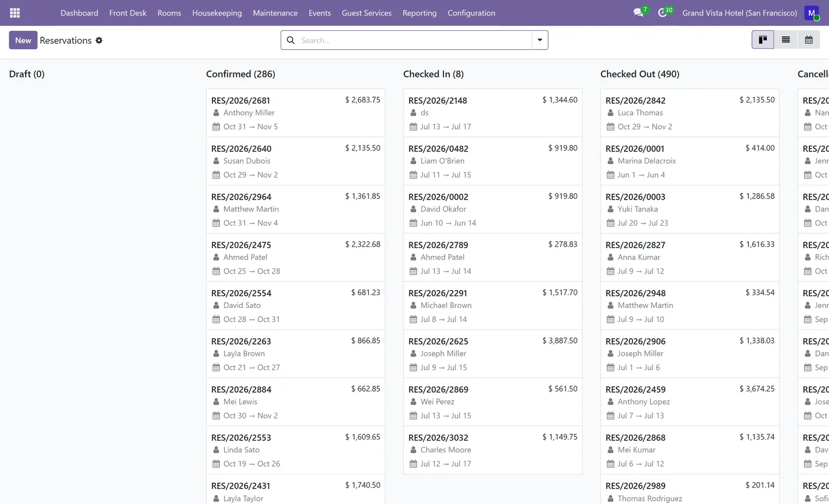Expand the search options dropdown arrow
829x504 pixels.
click(540, 40)
